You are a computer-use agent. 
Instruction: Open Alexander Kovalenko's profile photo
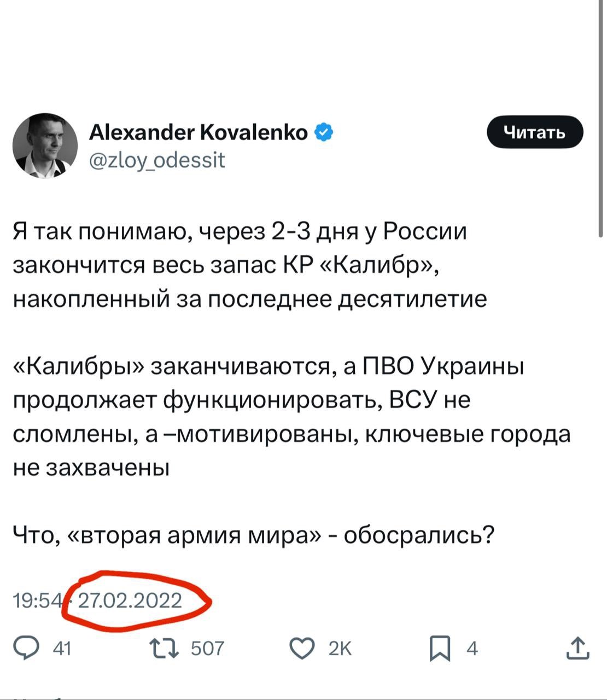[45, 145]
